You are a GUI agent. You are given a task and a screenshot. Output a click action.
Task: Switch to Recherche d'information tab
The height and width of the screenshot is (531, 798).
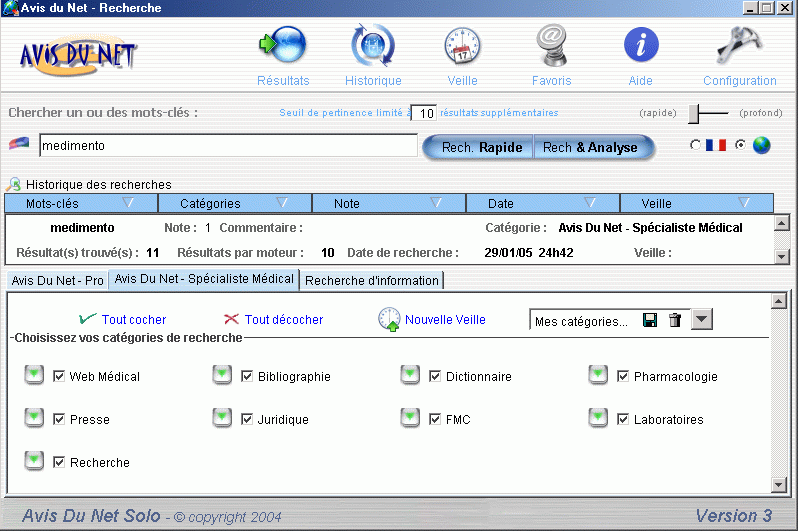click(x=372, y=281)
